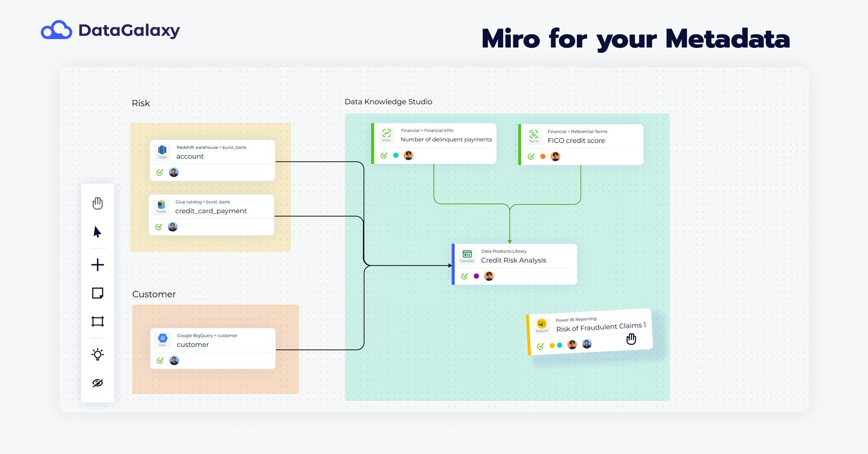Screen dimensions: 868x454
Task: Open the customer doc title
Action: pos(193,345)
